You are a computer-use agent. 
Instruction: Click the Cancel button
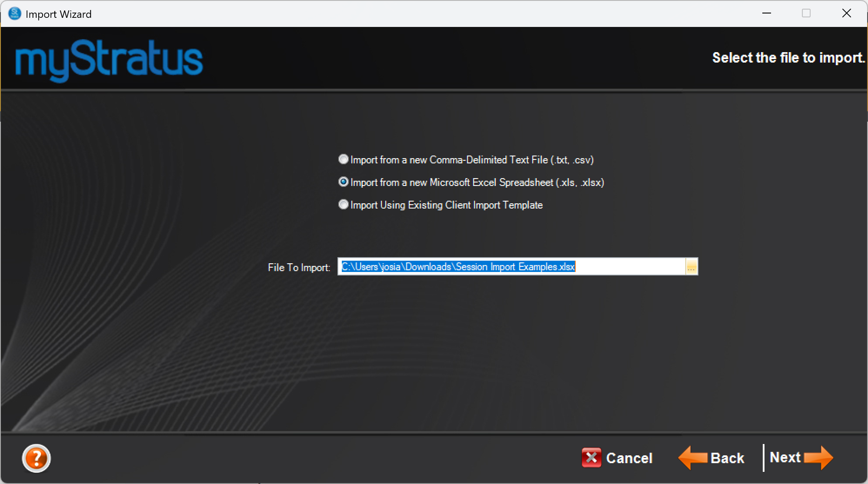tap(617, 458)
